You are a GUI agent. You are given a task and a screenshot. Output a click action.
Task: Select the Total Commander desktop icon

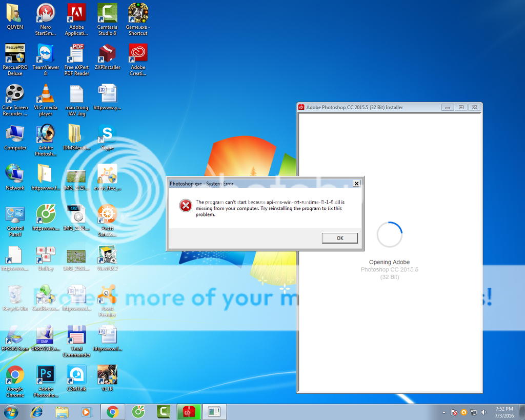click(76, 341)
